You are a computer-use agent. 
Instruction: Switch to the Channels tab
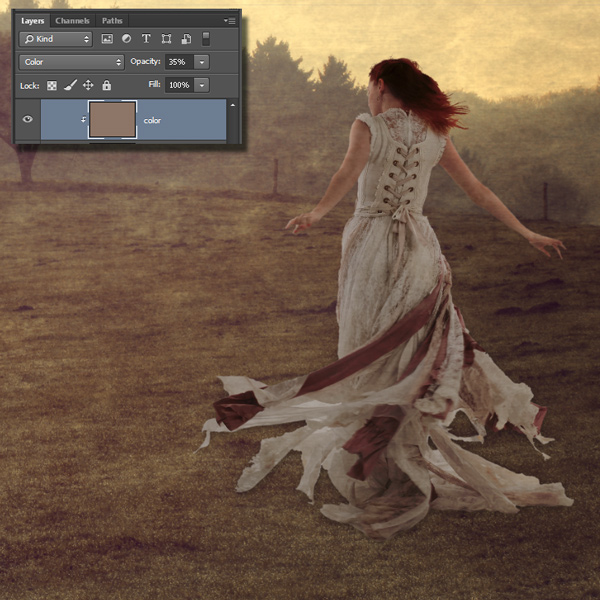[x=72, y=21]
